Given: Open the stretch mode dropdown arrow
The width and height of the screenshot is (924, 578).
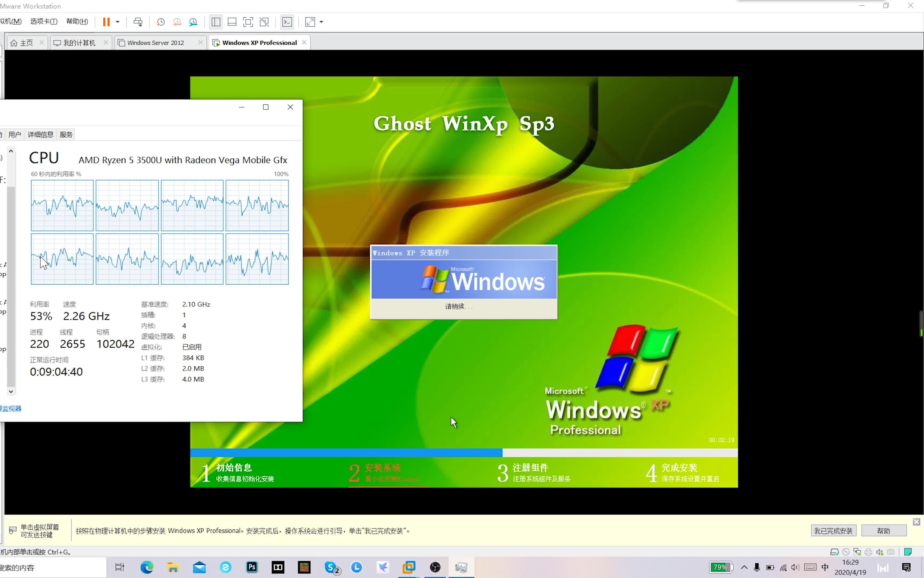Looking at the screenshot, I should [x=321, y=22].
